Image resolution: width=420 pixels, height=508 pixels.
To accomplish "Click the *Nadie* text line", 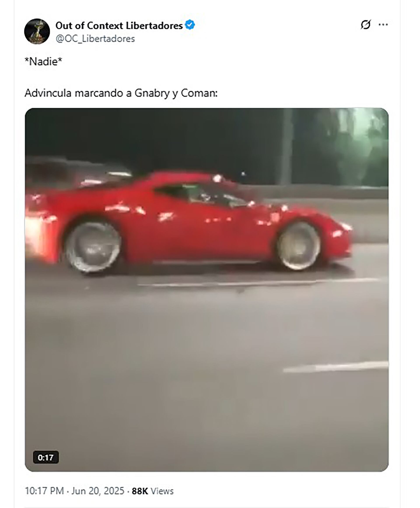I will tap(44, 61).
